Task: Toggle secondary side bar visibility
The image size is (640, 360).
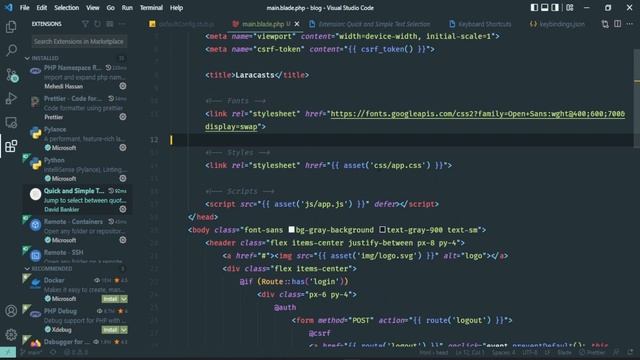Action: click(555, 7)
